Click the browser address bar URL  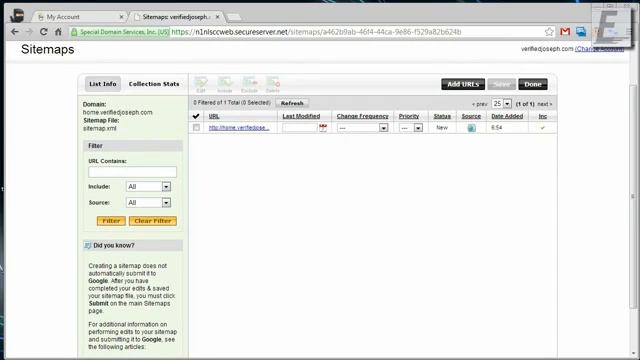(316, 32)
